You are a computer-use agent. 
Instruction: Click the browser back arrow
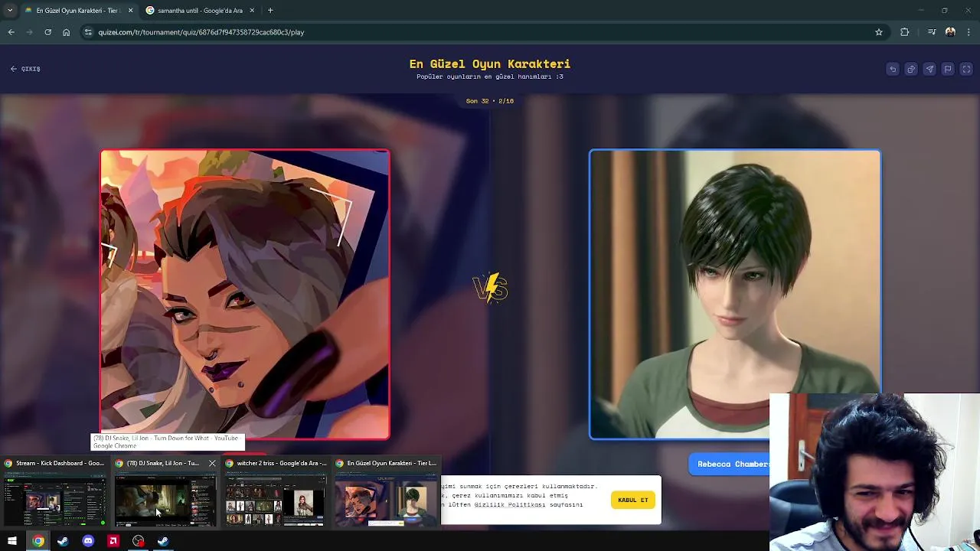(x=11, y=32)
